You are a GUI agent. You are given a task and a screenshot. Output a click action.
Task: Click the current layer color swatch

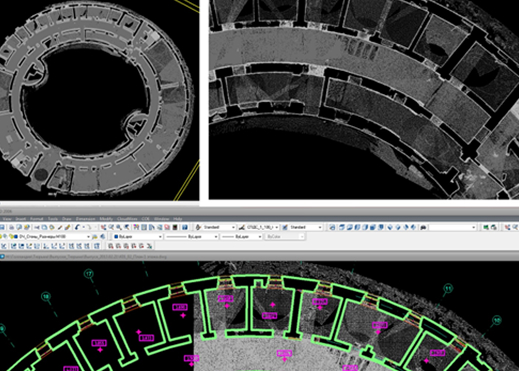pos(16,236)
